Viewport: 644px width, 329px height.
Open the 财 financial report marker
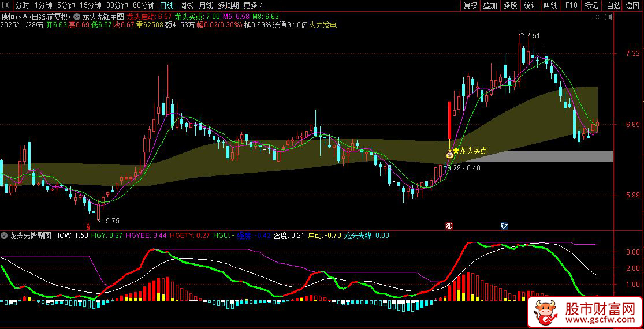tap(504, 226)
